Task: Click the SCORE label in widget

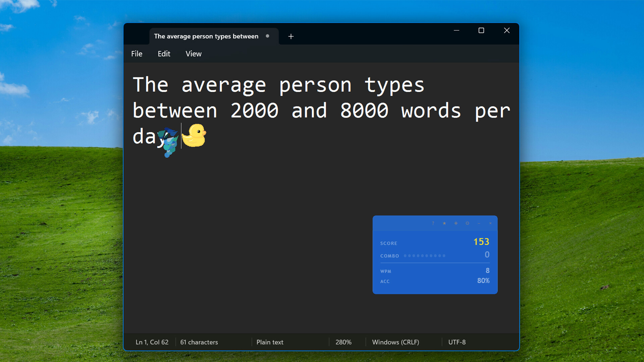Action: click(x=389, y=243)
